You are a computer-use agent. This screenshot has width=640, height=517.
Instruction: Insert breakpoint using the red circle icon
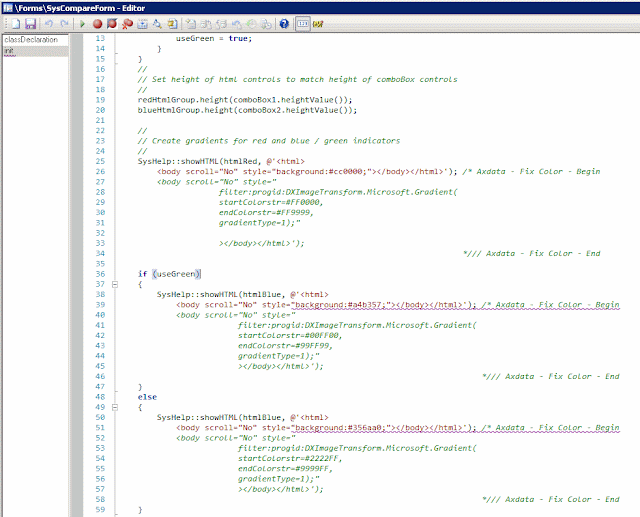click(x=97, y=24)
